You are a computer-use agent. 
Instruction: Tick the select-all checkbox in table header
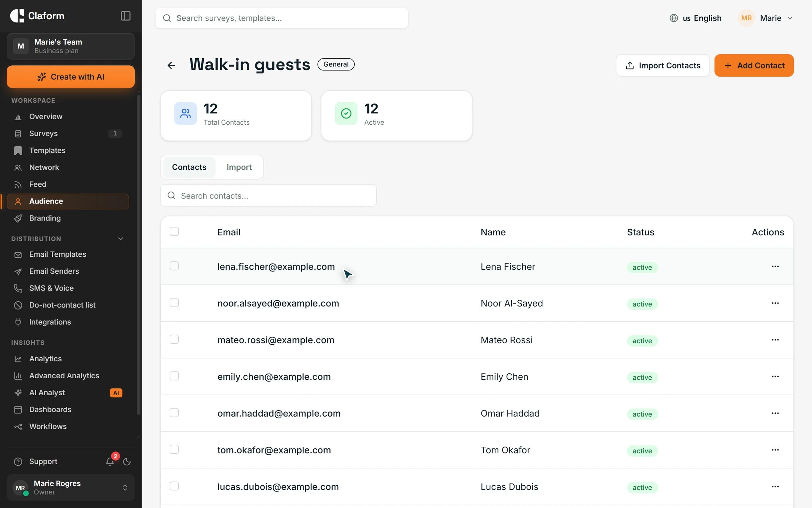point(174,232)
